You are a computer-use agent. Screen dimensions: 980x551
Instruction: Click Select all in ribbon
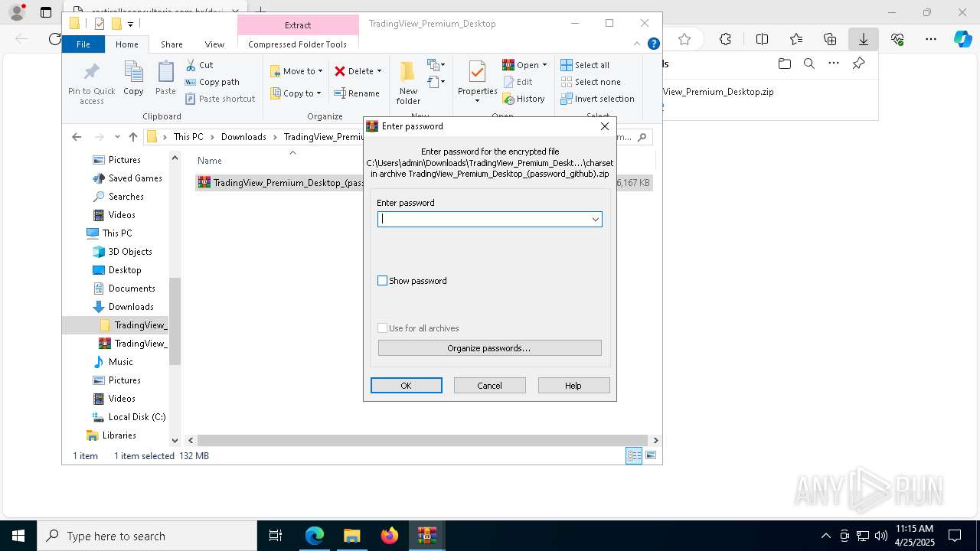(585, 65)
